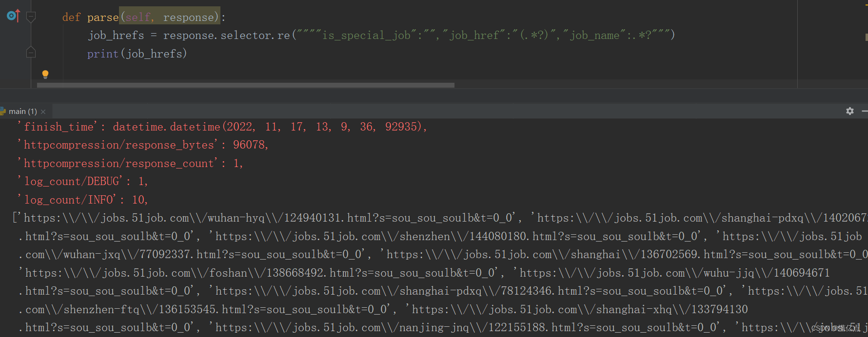This screenshot has width=868, height=337.
Task: Click the fold end marker beside print line
Action: pyautogui.click(x=31, y=52)
